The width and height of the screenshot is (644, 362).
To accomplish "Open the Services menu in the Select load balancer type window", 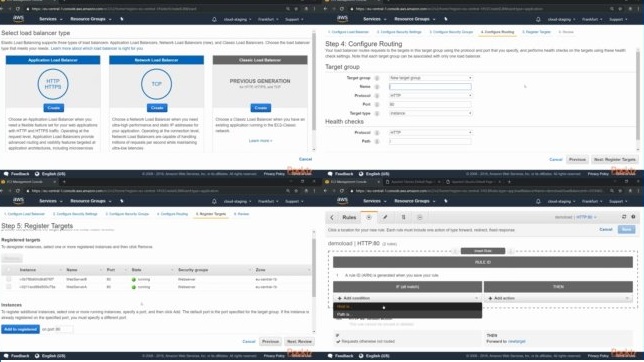I will pos(51,19).
